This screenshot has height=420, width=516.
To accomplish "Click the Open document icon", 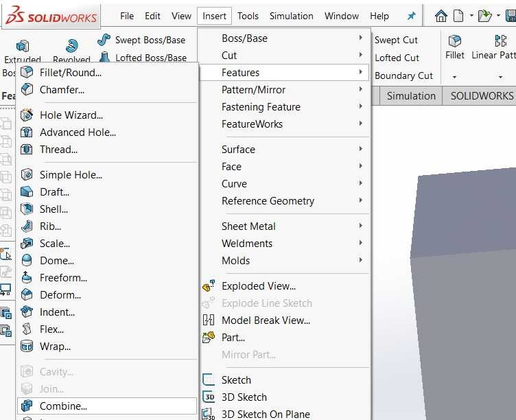I will pos(484,16).
